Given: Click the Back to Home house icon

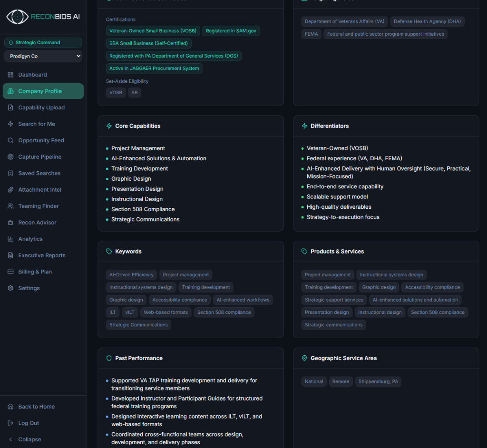Looking at the screenshot, I should [10, 406].
